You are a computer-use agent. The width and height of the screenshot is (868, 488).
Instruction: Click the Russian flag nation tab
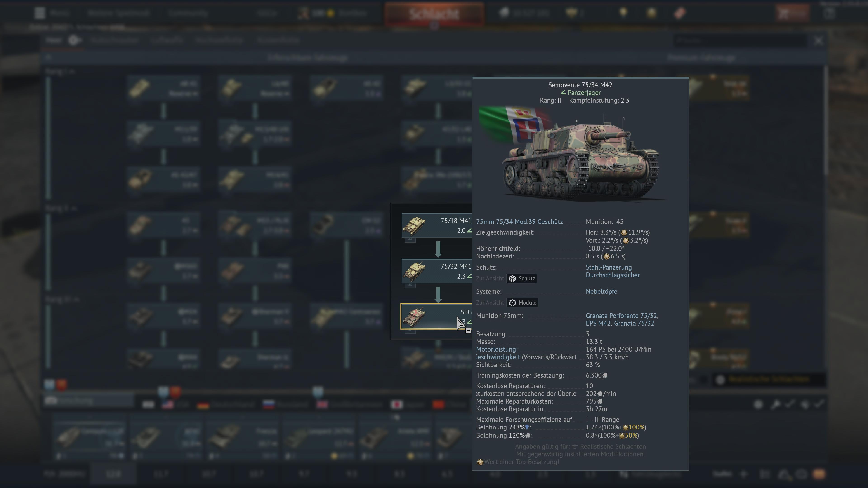pyautogui.click(x=269, y=404)
